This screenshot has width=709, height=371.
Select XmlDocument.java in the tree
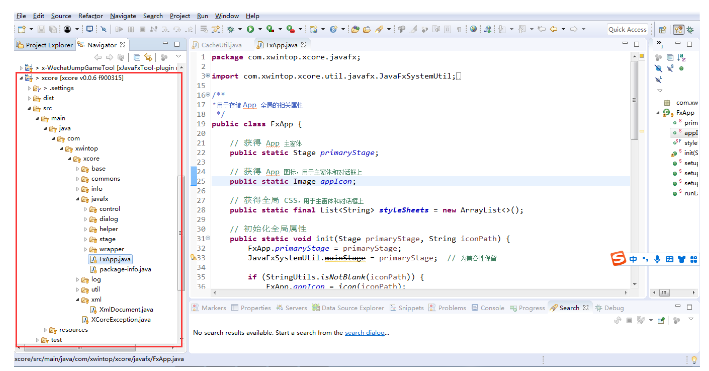122,309
